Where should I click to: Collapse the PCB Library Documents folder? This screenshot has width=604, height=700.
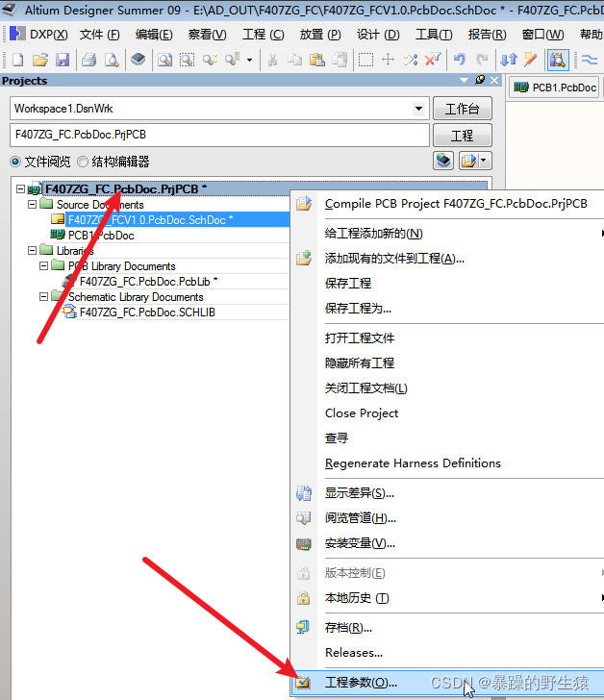point(43,266)
